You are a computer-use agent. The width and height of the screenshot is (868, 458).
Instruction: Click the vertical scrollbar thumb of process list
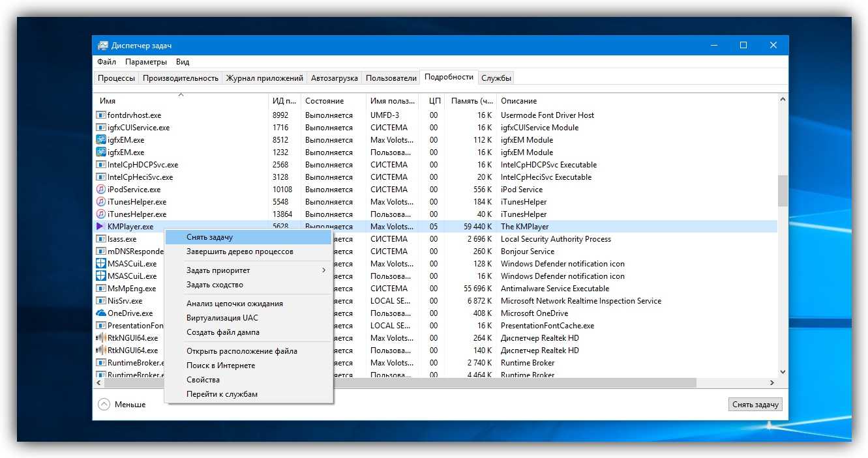783,190
